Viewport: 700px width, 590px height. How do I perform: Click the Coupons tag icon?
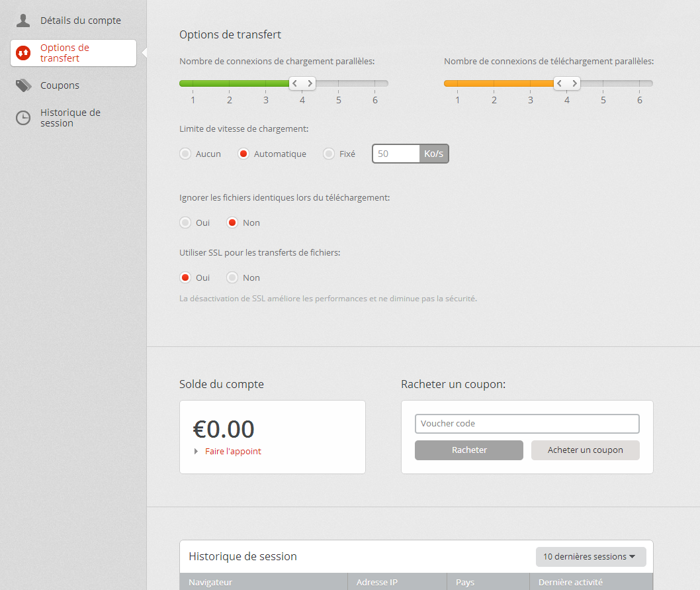23,85
